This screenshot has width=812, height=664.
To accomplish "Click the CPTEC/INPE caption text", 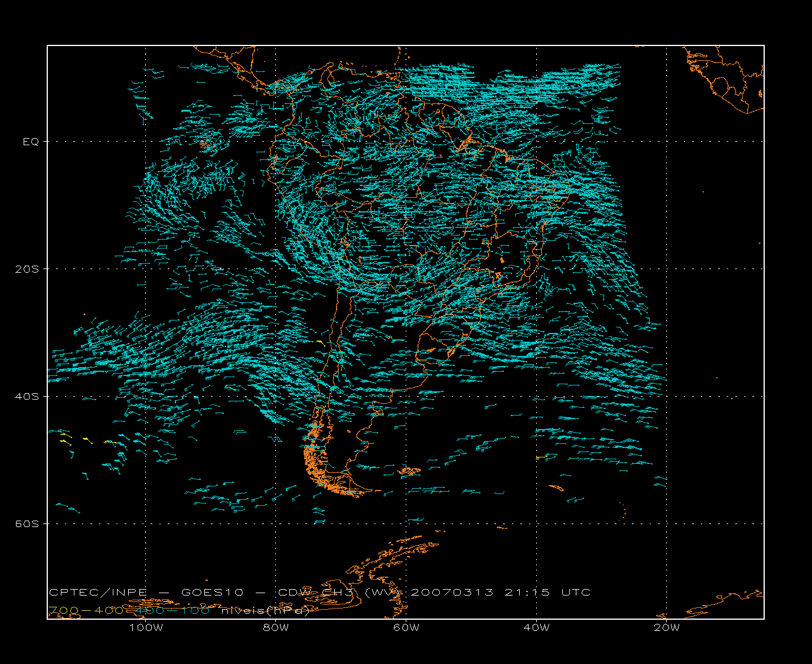I will (97, 592).
